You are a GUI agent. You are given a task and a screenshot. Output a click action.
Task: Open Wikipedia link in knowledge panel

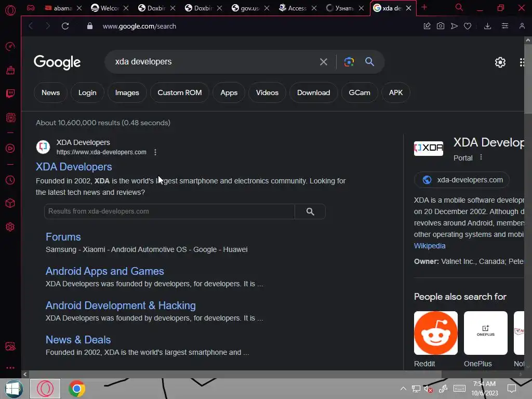[430, 246]
